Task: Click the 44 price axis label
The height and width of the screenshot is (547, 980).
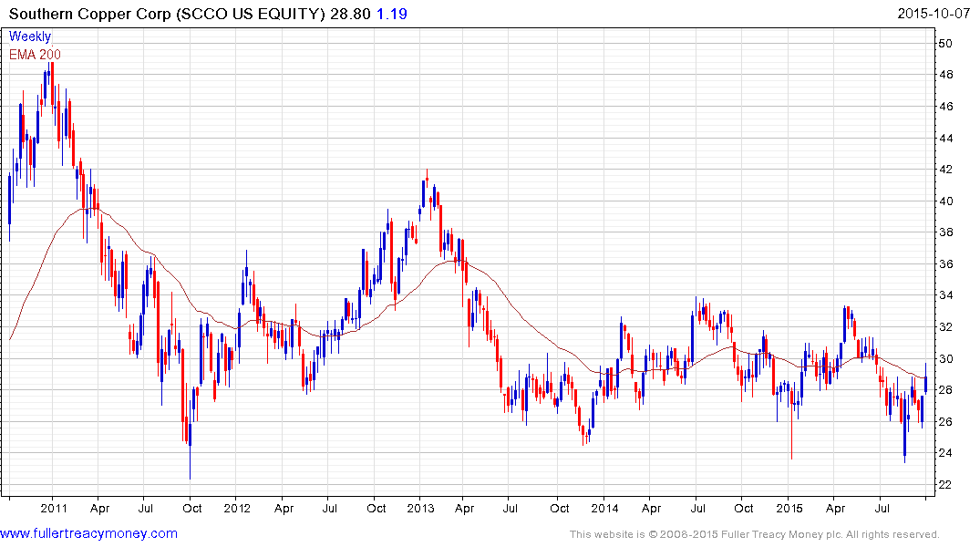Action: click(945, 139)
